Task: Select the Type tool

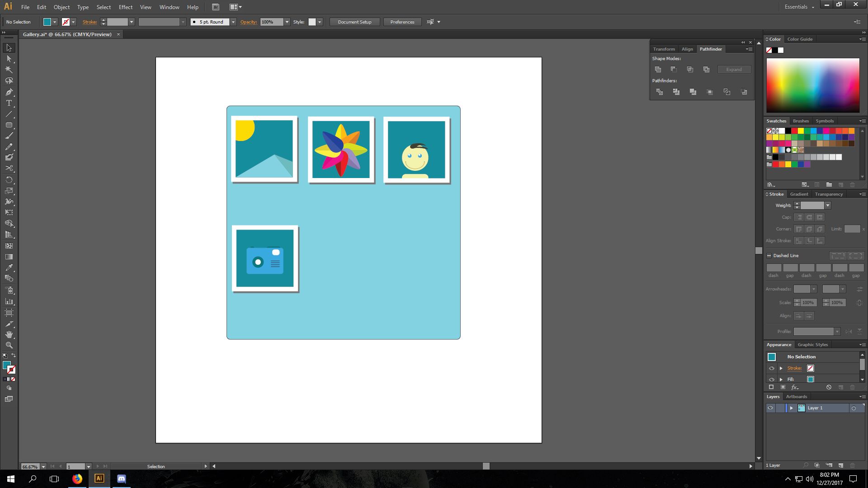Action: coord(9,103)
